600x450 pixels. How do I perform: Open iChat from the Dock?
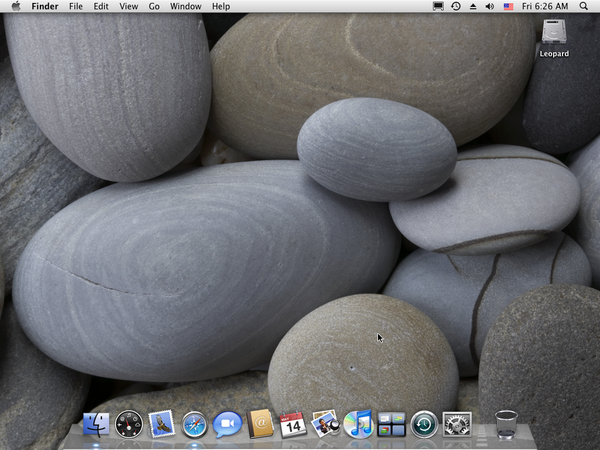pyautogui.click(x=227, y=424)
